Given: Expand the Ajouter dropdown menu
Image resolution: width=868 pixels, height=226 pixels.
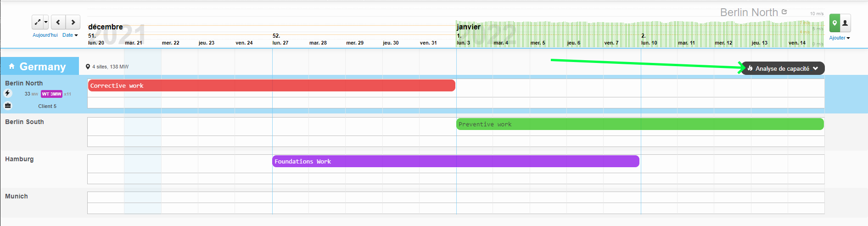Looking at the screenshot, I should pyautogui.click(x=839, y=38).
